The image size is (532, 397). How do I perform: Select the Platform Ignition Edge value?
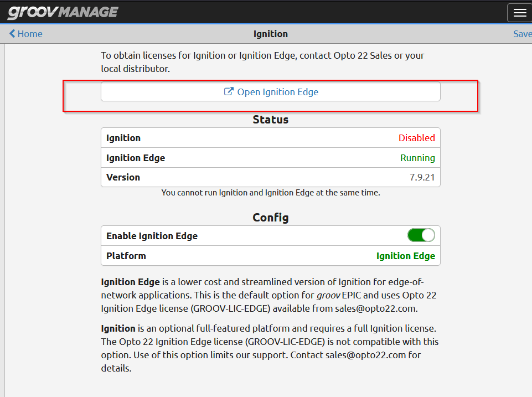[x=405, y=256]
